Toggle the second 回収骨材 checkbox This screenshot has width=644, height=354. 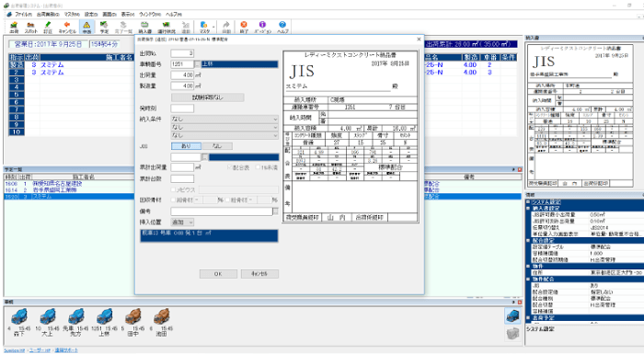[x=226, y=200]
